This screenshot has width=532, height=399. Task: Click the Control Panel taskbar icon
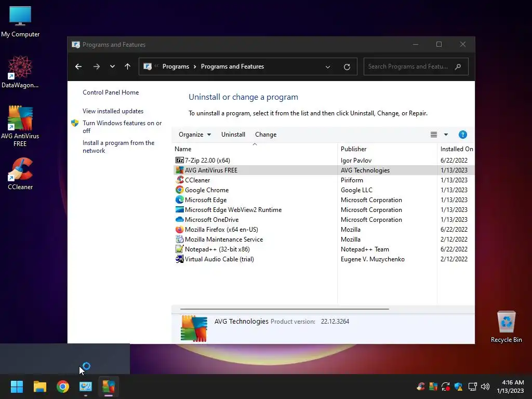pyautogui.click(x=86, y=387)
